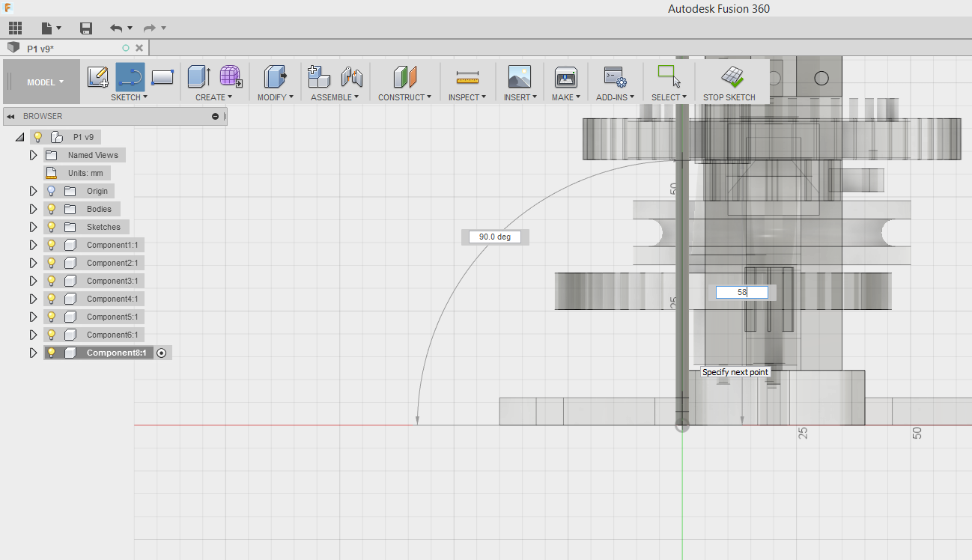
Task: Click the length input field showing 58
Action: click(x=741, y=292)
